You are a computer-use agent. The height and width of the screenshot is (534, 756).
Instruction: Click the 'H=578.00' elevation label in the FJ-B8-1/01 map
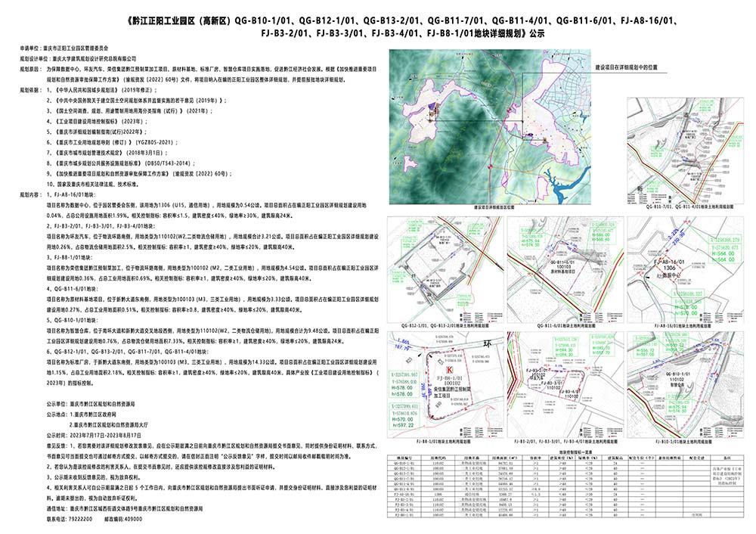(x=403, y=388)
